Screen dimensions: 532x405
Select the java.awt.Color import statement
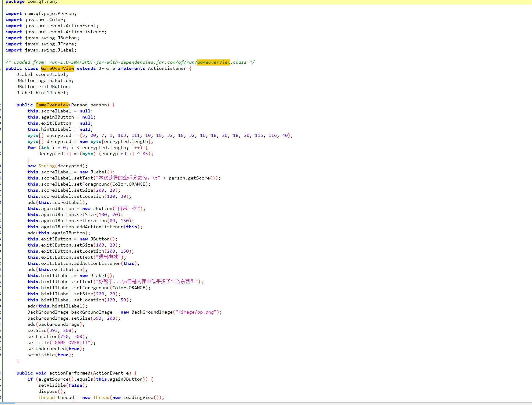(36, 20)
